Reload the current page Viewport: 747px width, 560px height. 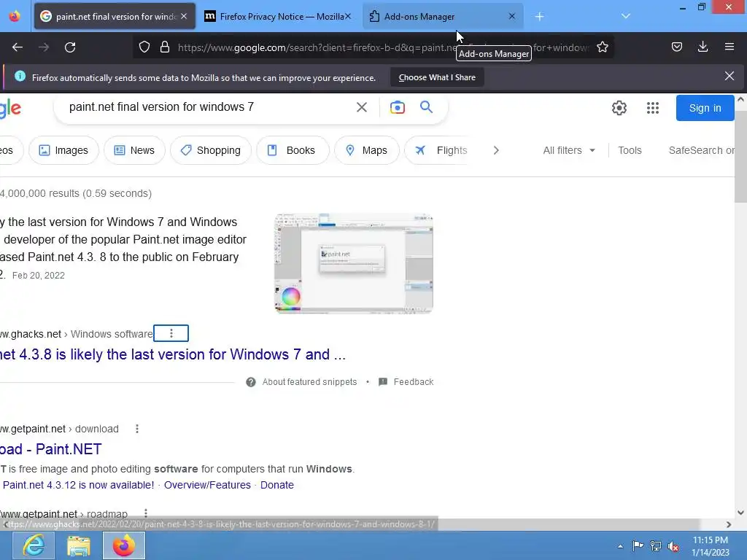tap(70, 47)
